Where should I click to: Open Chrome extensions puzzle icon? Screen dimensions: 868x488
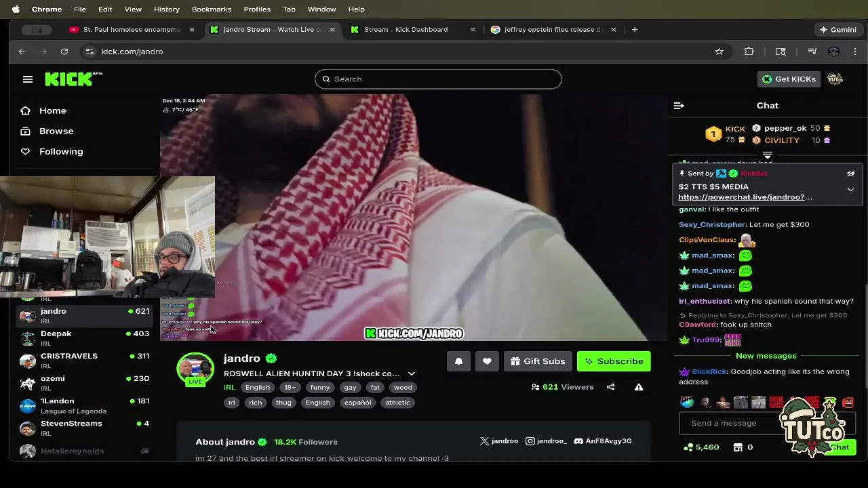click(749, 52)
